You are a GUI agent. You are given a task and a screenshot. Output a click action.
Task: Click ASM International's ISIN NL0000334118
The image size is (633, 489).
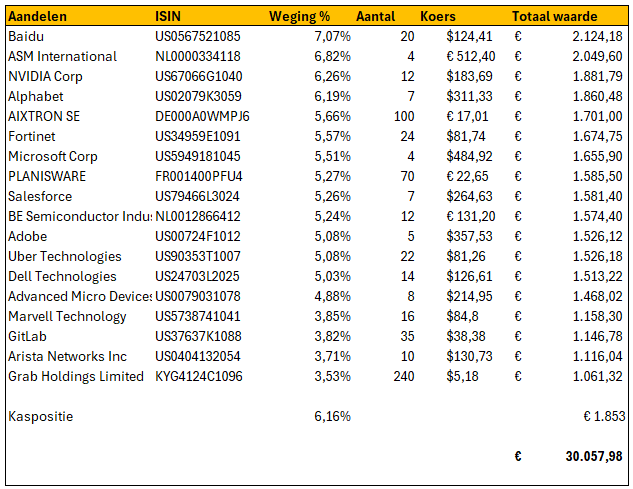coord(198,57)
